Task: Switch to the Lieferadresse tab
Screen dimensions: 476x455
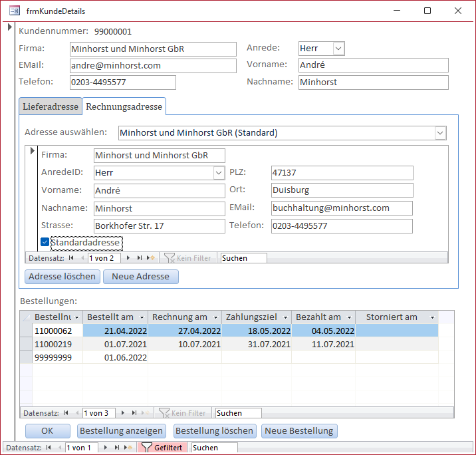Action: pos(51,106)
